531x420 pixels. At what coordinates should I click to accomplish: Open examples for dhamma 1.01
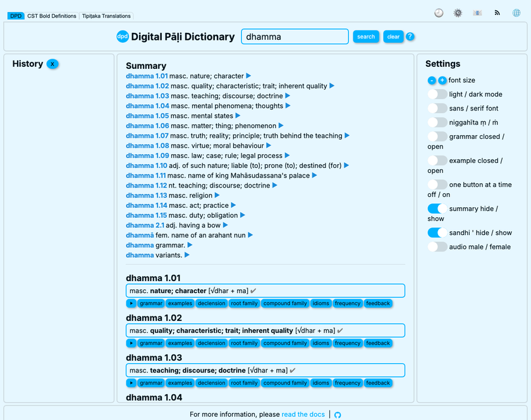180,303
